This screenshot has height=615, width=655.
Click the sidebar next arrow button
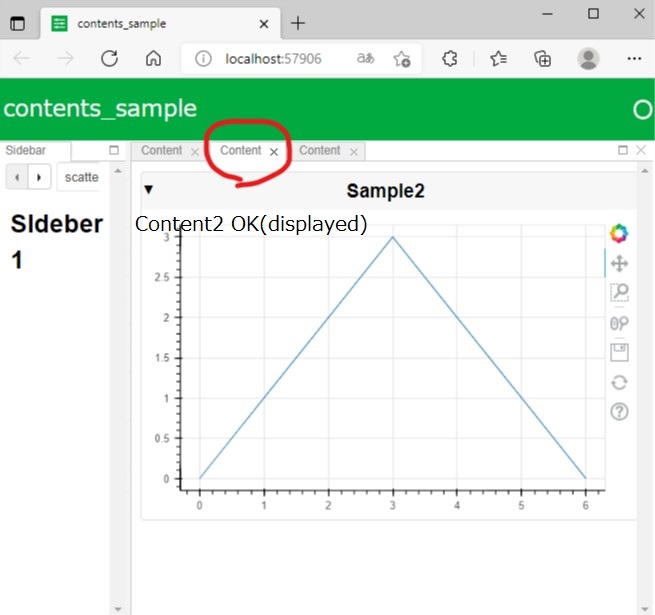(x=39, y=177)
